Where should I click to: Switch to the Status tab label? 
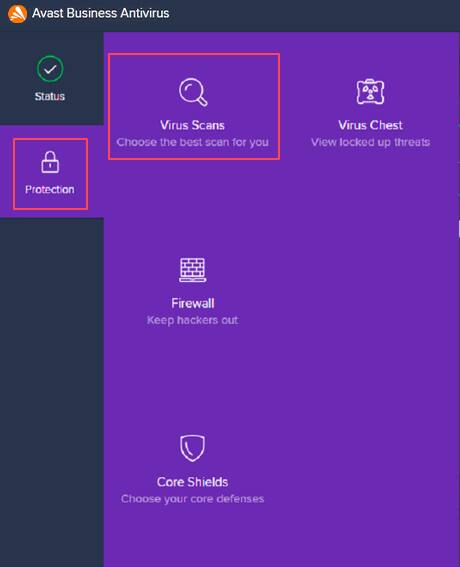point(50,96)
